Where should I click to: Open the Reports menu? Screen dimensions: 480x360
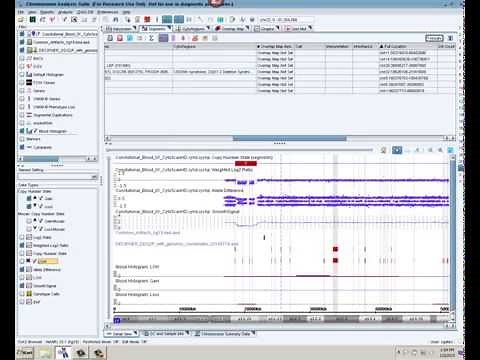47,12
